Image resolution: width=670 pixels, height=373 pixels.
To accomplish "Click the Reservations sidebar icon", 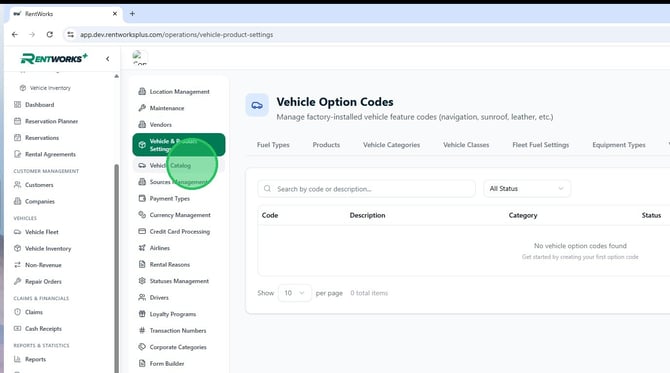I will (18, 138).
